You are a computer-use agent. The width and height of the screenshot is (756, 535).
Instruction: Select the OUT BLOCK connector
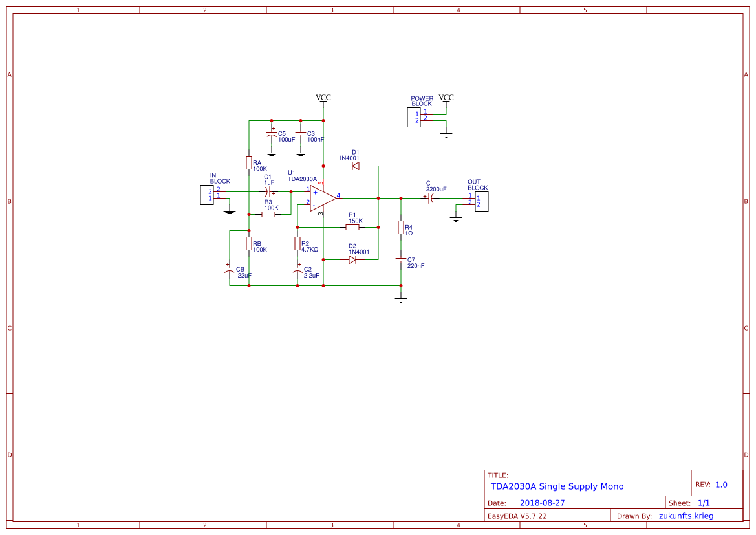(481, 201)
